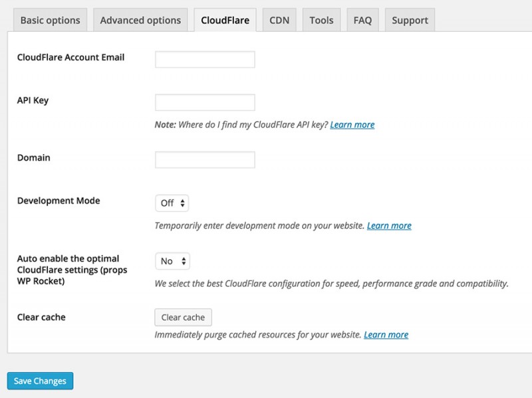Click the Domain input field
This screenshot has width=532, height=398.
[x=204, y=159]
